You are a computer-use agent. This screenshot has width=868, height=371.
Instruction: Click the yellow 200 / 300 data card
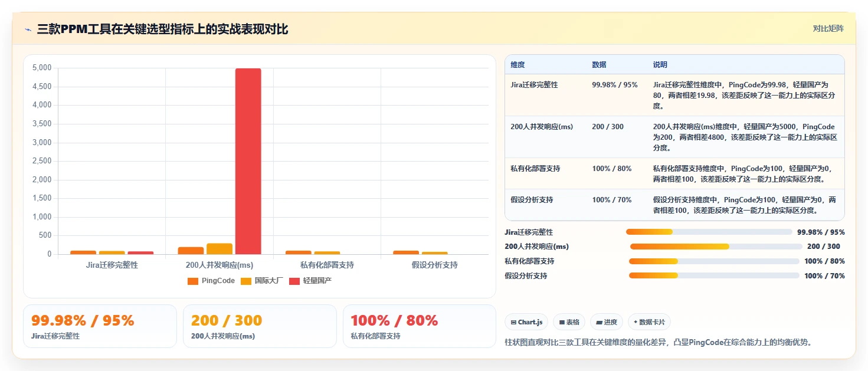point(260,326)
